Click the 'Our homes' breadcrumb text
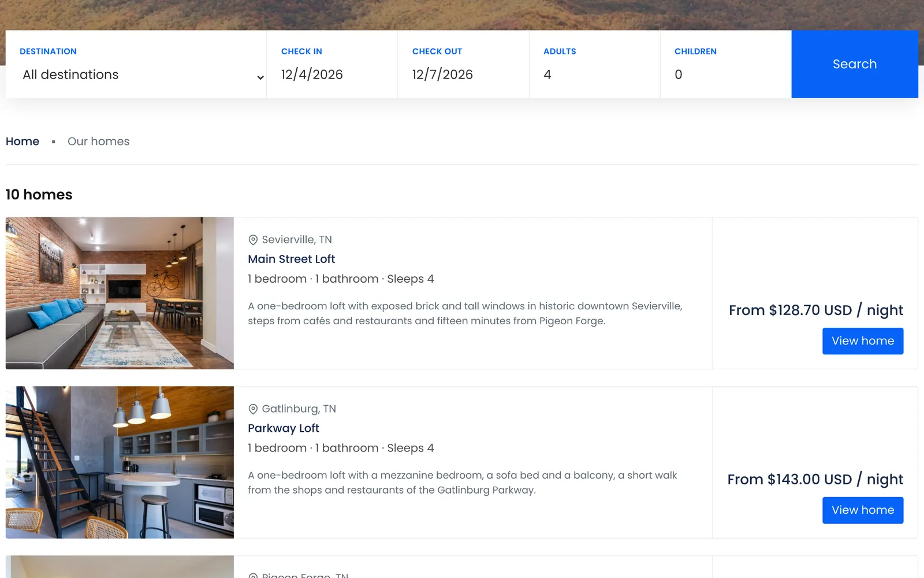 99,142
